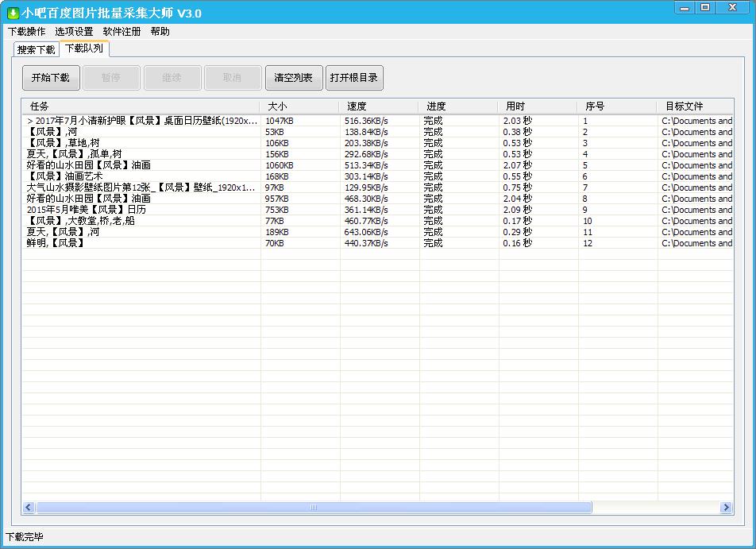Select the task 大气山水摄影壁纸图片第12张
The width and height of the screenshot is (756, 549).
[x=377, y=188]
